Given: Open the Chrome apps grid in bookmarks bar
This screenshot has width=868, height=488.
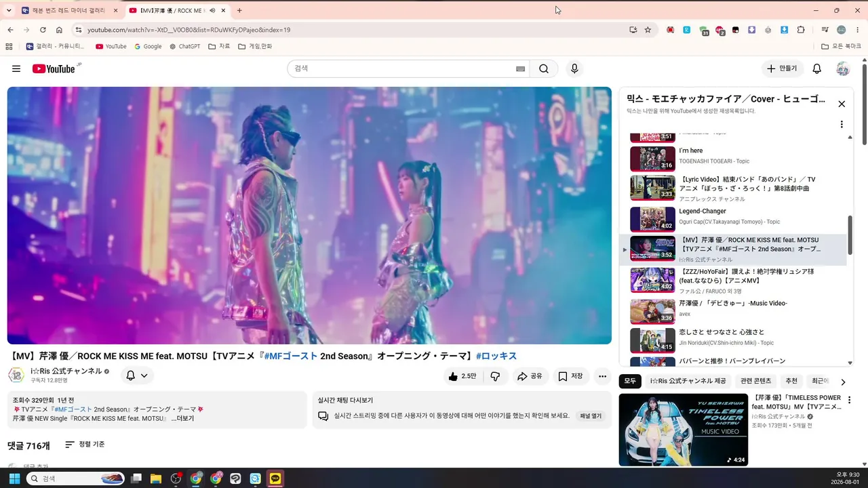Looking at the screenshot, I should (x=9, y=47).
